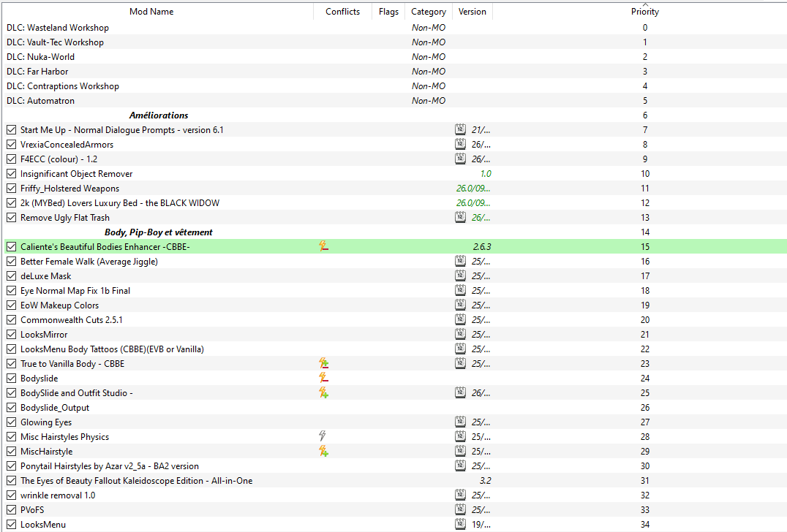Screen dimensions: 787x532
Task: Click the calendar version icon for EoW Makeup Colors
Action: pyautogui.click(x=460, y=304)
